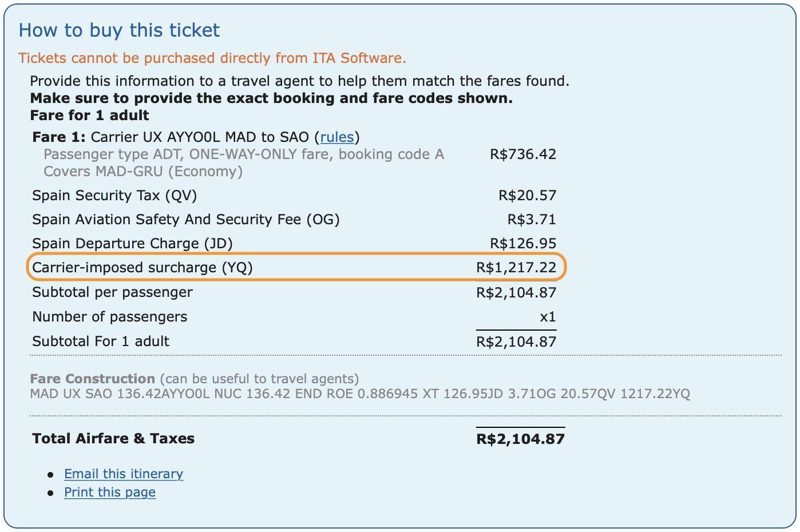Click the fare construction code line
Viewport: 800px width, 532px height.
point(360,394)
